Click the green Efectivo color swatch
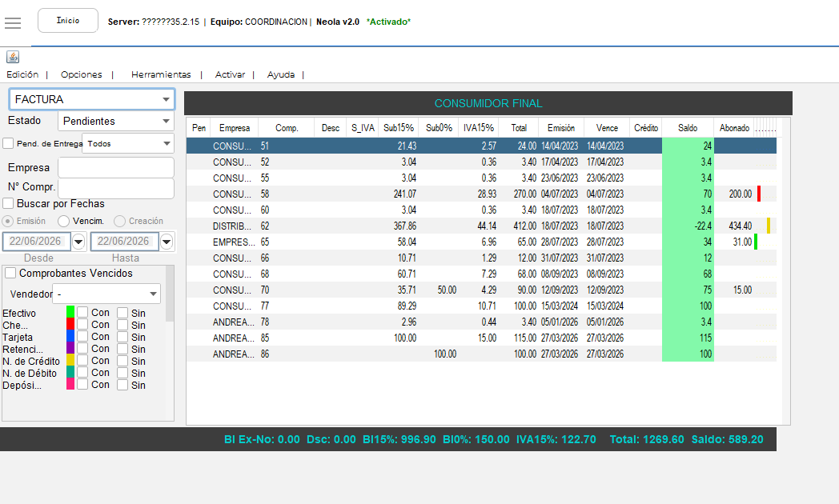The image size is (839, 504). coord(70,311)
